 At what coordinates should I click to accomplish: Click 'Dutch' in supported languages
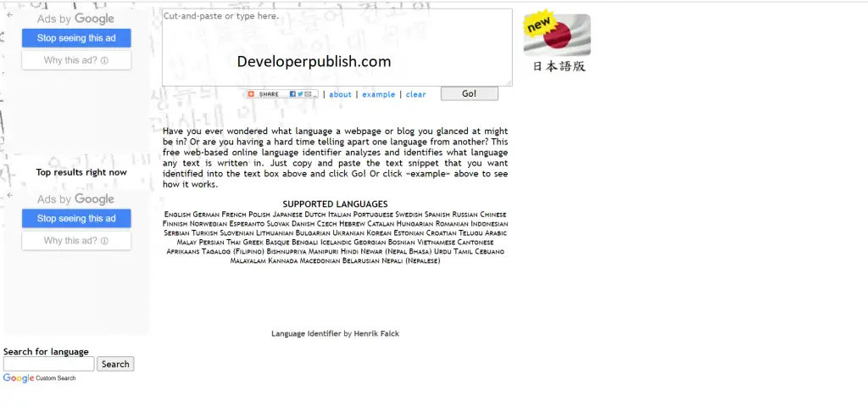click(x=315, y=215)
